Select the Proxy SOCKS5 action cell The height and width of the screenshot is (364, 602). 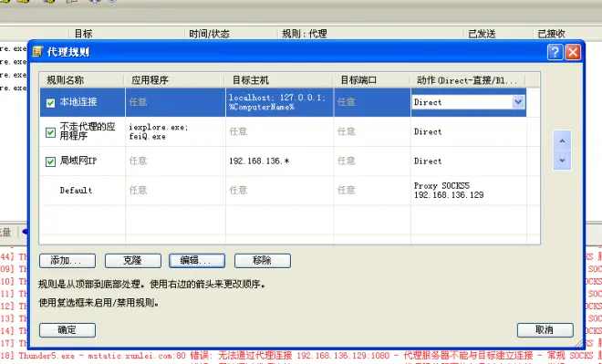point(469,190)
